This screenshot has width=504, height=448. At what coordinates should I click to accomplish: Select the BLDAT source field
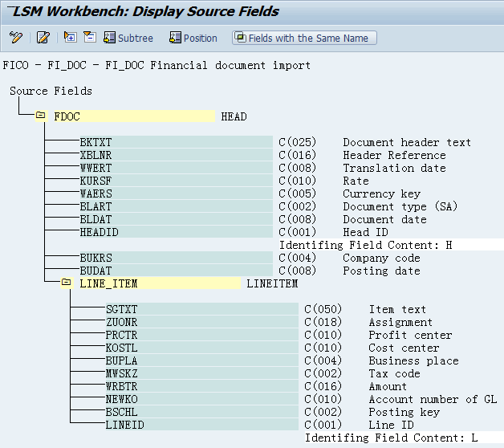coord(176,219)
